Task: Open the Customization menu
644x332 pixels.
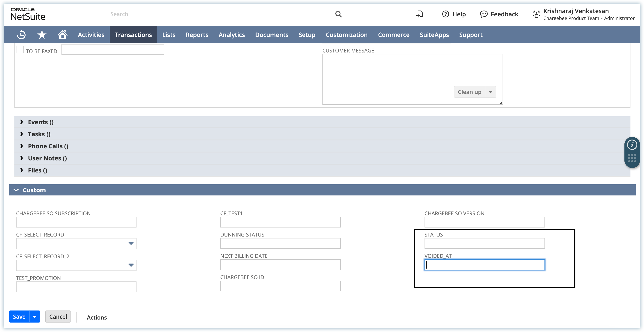Action: [x=347, y=35]
